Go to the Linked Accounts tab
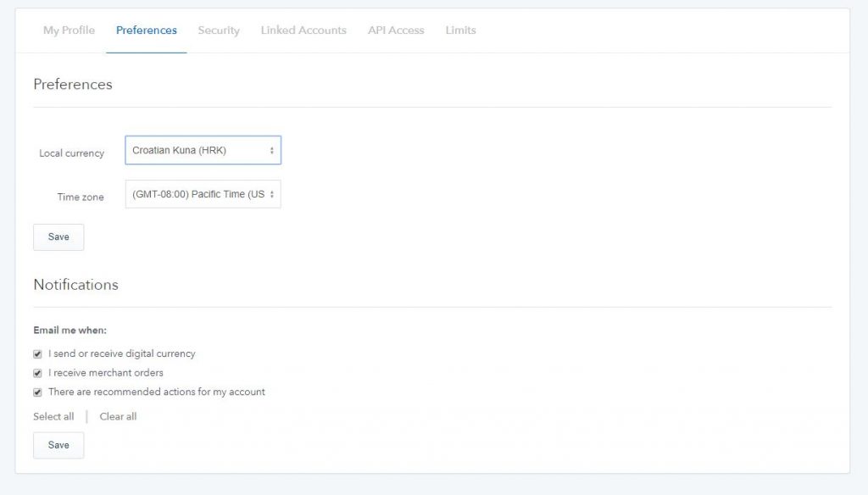The width and height of the screenshot is (868, 495). (x=303, y=31)
